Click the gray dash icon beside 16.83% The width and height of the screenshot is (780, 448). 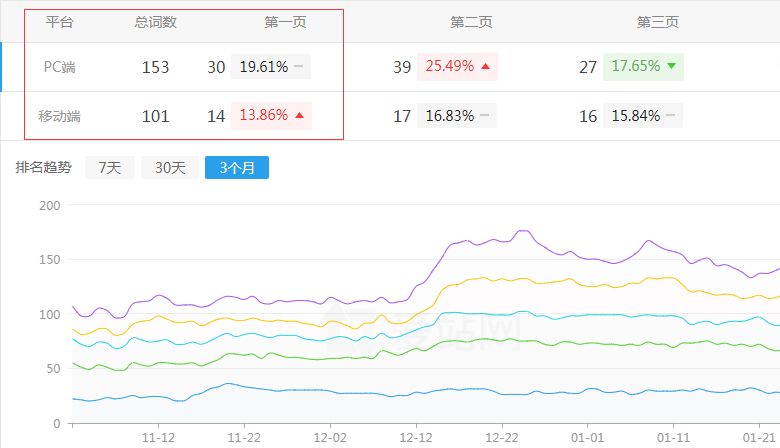485,116
